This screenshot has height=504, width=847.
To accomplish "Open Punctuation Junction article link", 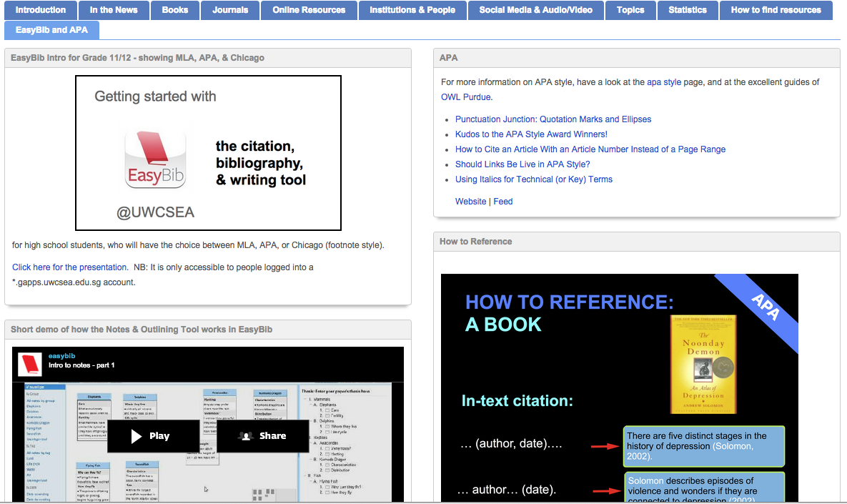I will click(553, 119).
